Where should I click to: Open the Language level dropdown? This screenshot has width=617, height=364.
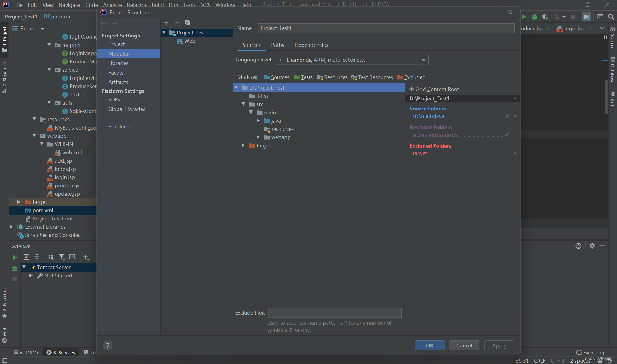pos(352,60)
